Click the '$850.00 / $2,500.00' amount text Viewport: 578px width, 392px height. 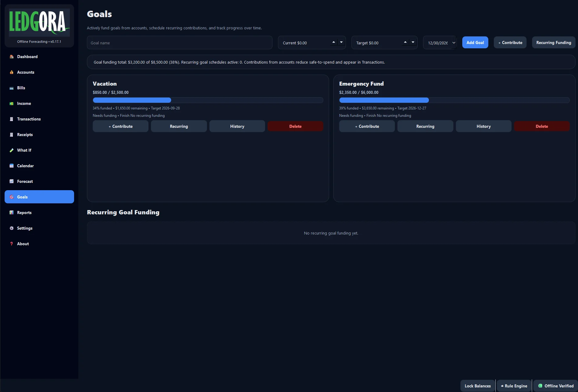click(x=111, y=92)
